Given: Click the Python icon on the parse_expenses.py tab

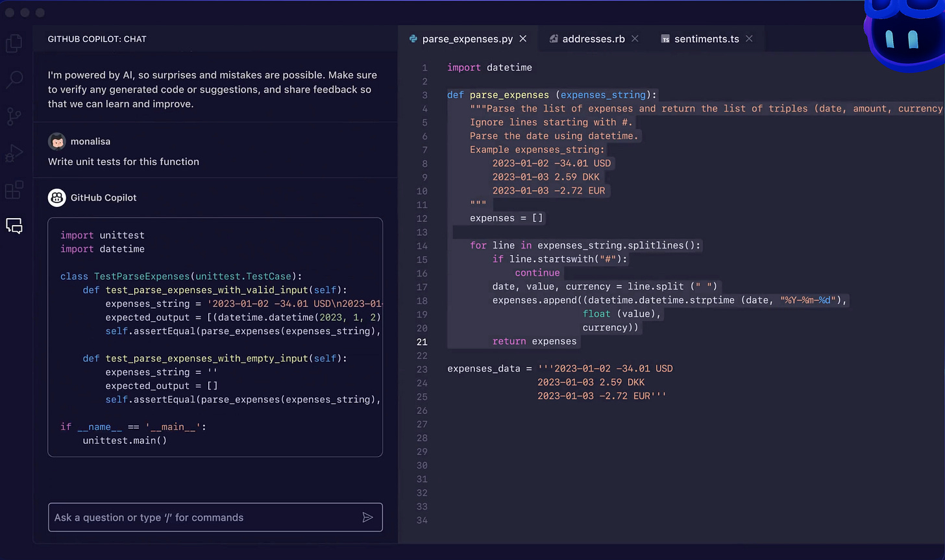Looking at the screenshot, I should [413, 39].
